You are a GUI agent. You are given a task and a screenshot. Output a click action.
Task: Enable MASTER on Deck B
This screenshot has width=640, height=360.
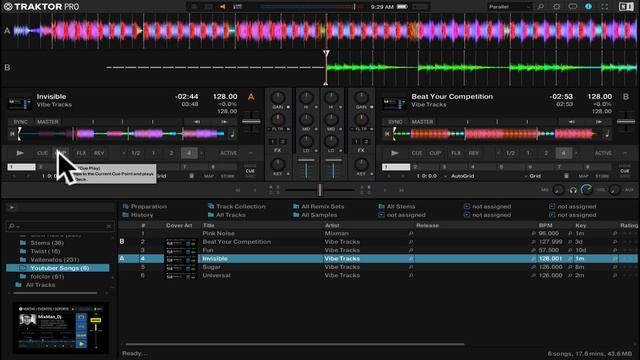coord(422,122)
